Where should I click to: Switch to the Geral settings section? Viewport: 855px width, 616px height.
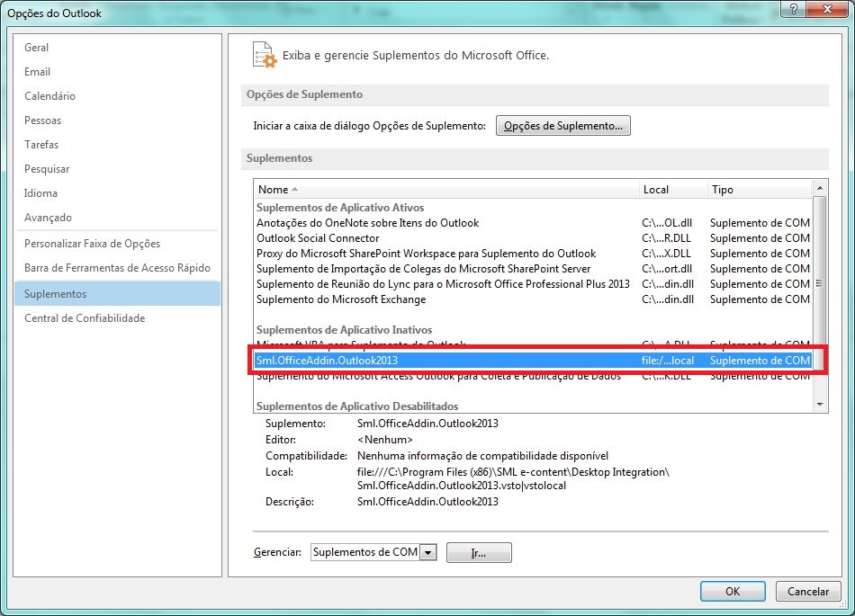(x=36, y=47)
